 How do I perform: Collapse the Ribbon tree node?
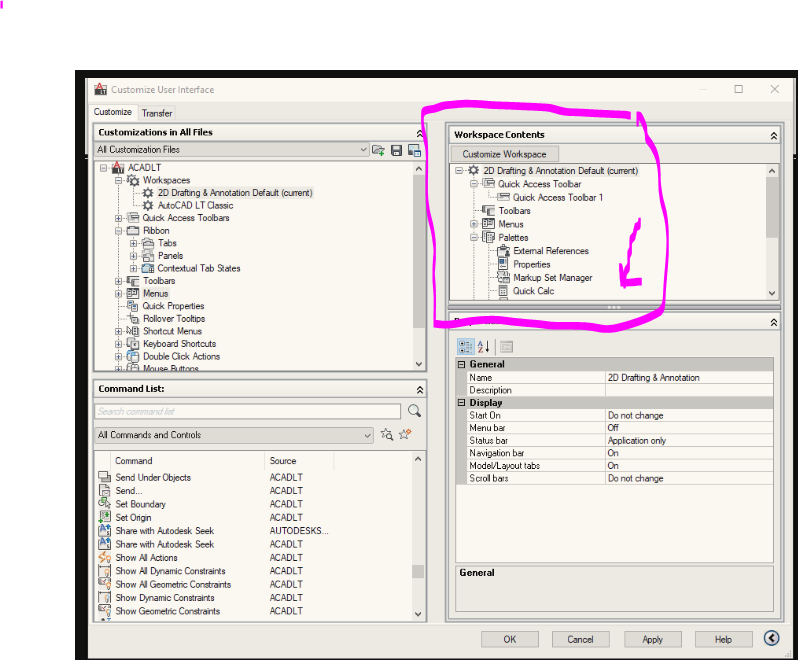pos(118,231)
